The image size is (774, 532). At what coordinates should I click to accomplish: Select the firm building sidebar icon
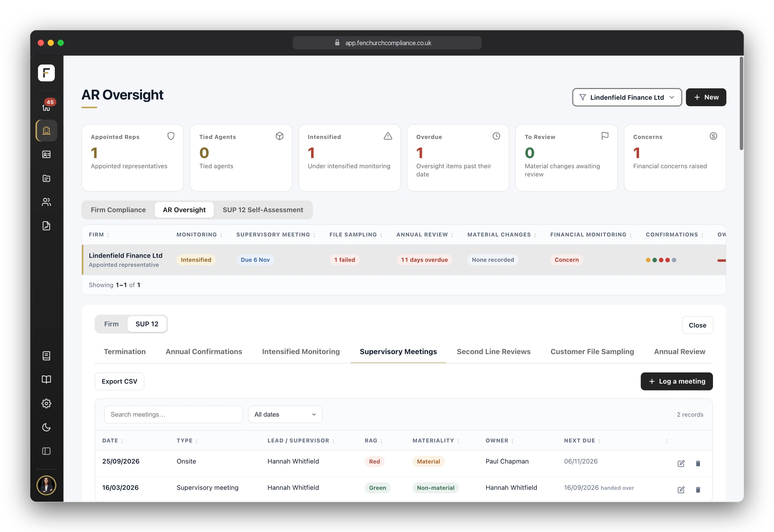pos(46,130)
